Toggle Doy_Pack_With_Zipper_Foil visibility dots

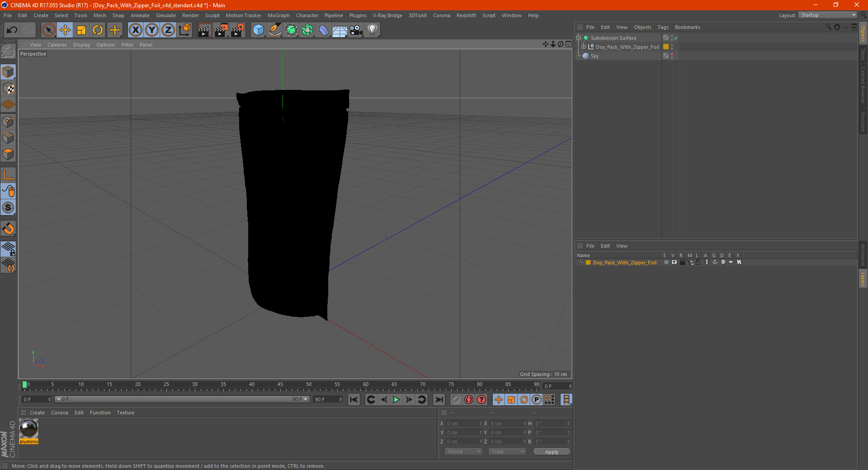[x=672, y=47]
